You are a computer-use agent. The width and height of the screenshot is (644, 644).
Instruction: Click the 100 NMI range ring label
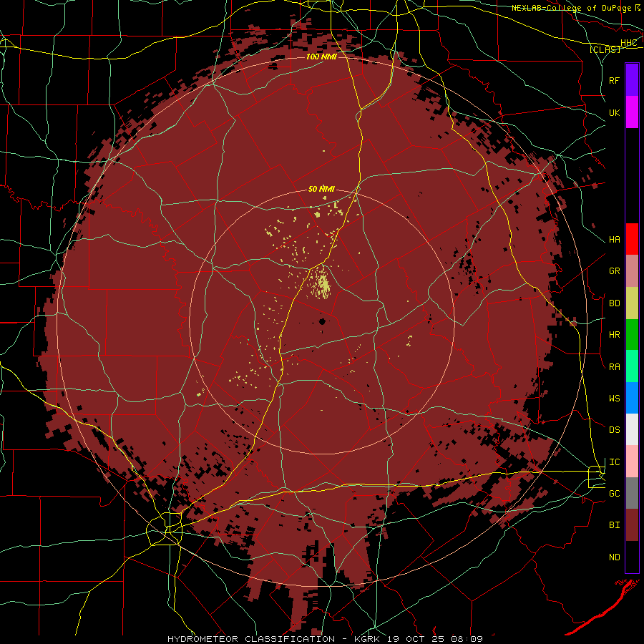pos(321,57)
